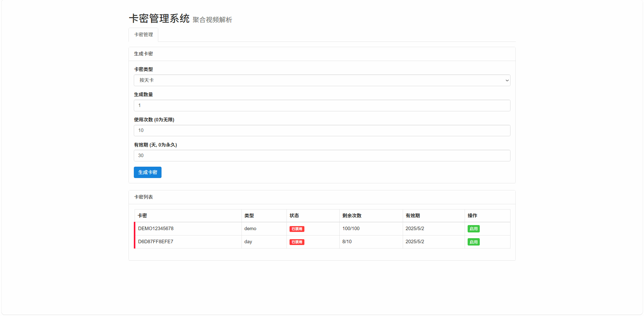644x316 pixels.
Task: Click the 剩余次数 column header
Action: click(x=352, y=215)
